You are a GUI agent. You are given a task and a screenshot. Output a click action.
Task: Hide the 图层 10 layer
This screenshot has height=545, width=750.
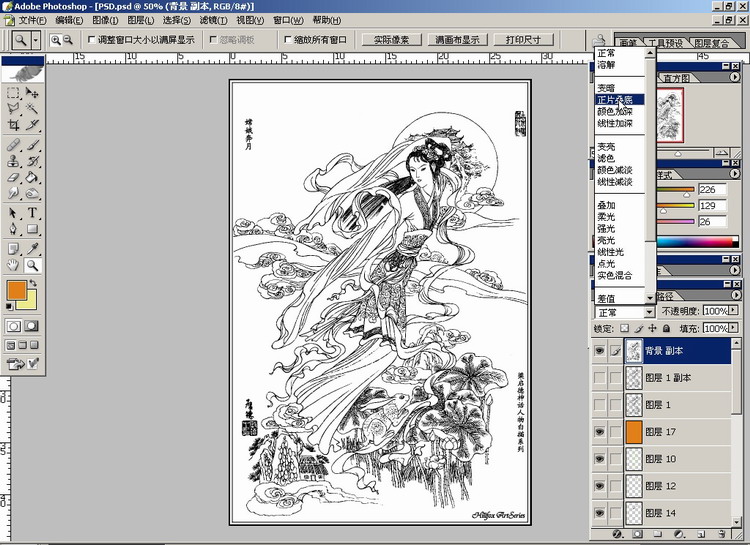[x=599, y=459]
